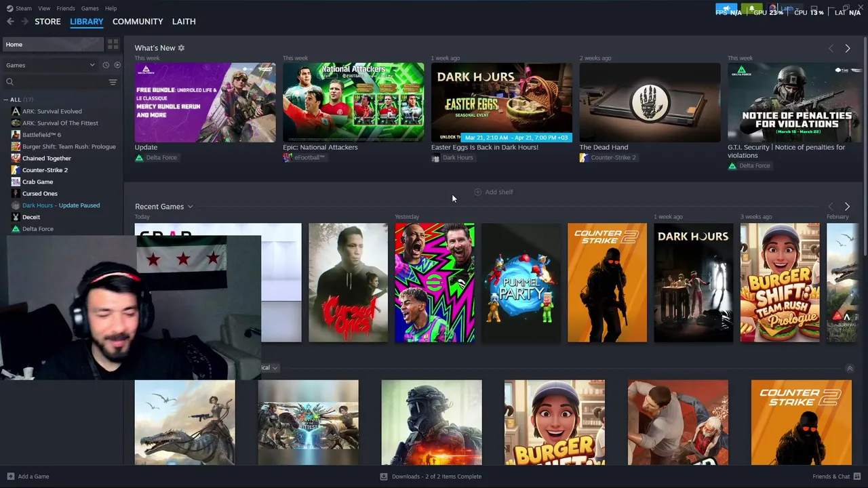868x488 pixels.
Task: Click the Deceit rabbit icon
Action: click(16, 217)
